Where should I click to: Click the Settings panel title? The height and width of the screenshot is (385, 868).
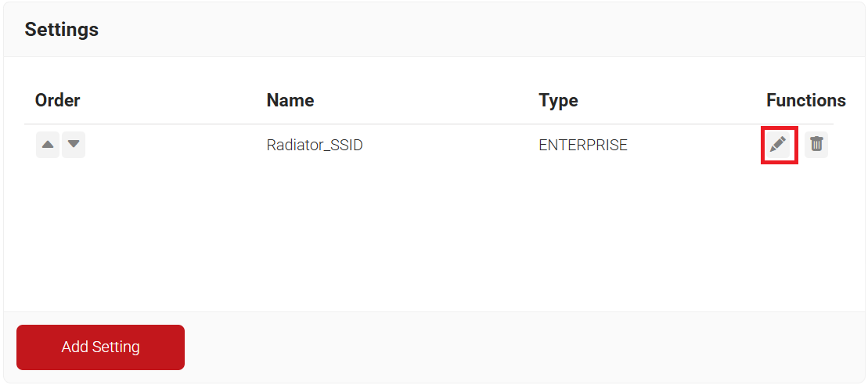[62, 30]
